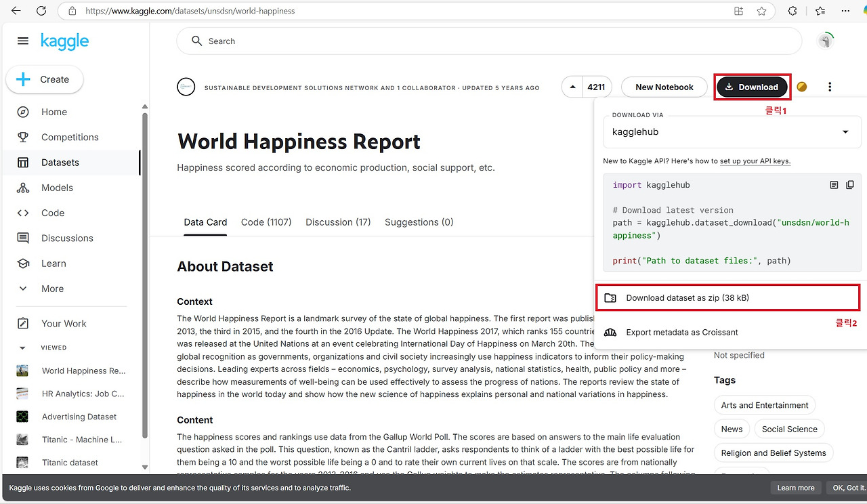Go to the Kaggle logo homepage
Screen dimensions: 867x504
click(x=64, y=41)
